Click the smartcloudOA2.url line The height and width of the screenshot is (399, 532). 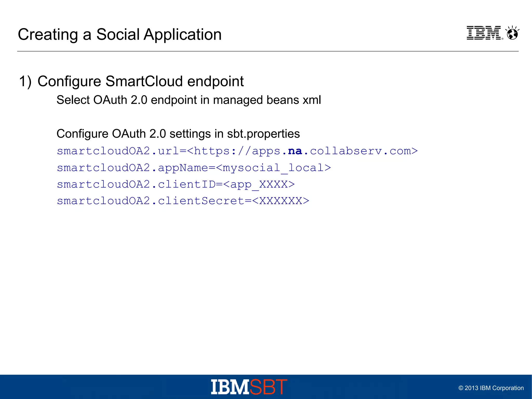(x=237, y=151)
